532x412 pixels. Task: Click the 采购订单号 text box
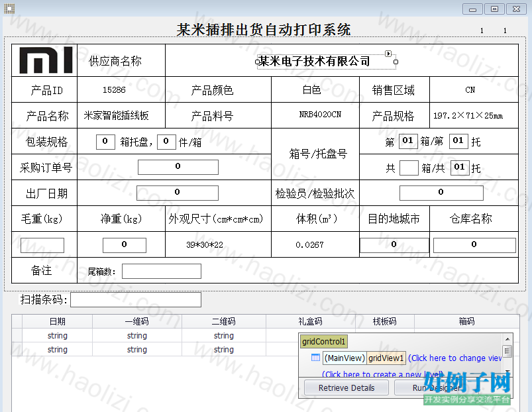(178, 167)
